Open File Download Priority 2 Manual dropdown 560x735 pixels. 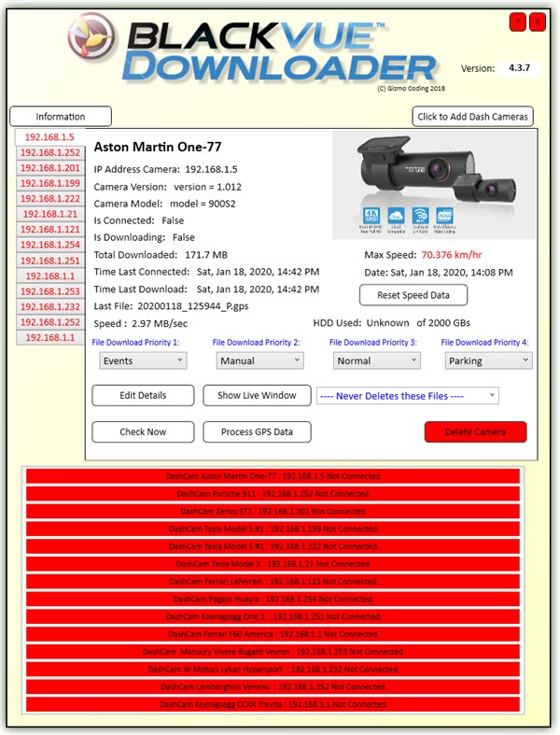pyautogui.click(x=259, y=360)
